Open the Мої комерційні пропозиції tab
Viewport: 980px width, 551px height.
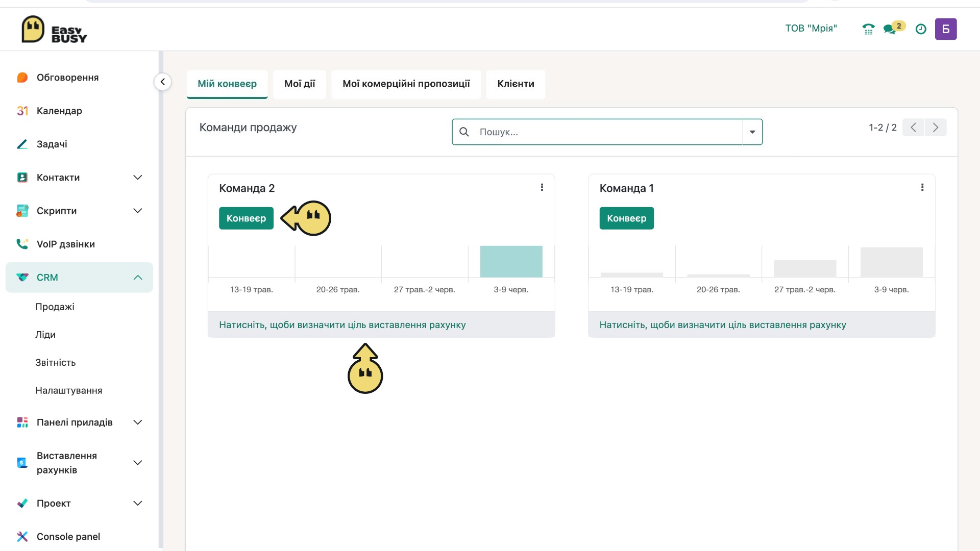[x=406, y=84]
